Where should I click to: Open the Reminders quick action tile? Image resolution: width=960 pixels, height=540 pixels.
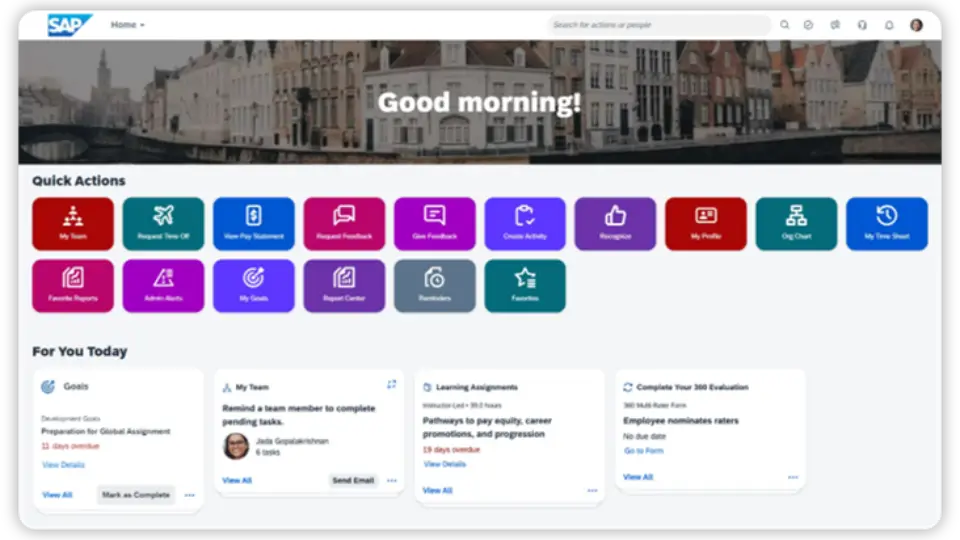coord(434,285)
